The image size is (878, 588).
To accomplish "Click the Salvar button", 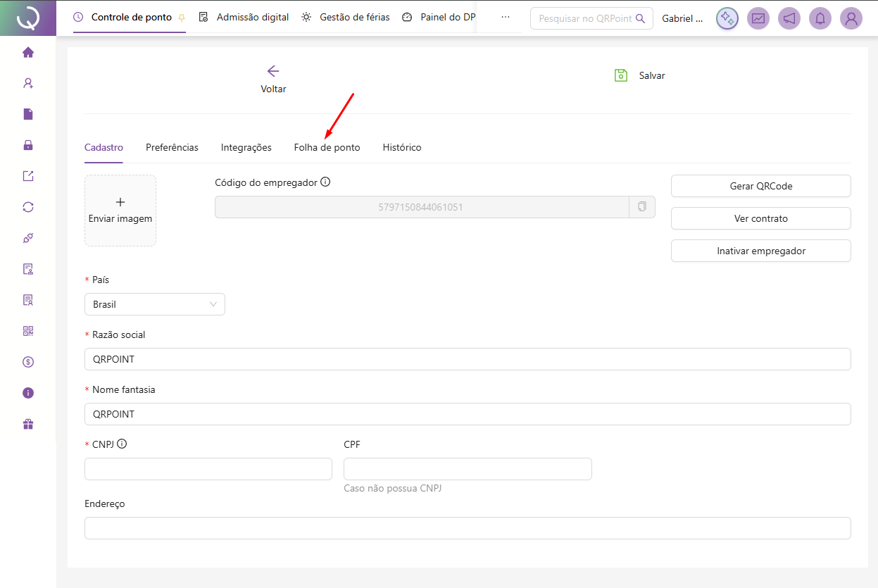I will coord(640,75).
